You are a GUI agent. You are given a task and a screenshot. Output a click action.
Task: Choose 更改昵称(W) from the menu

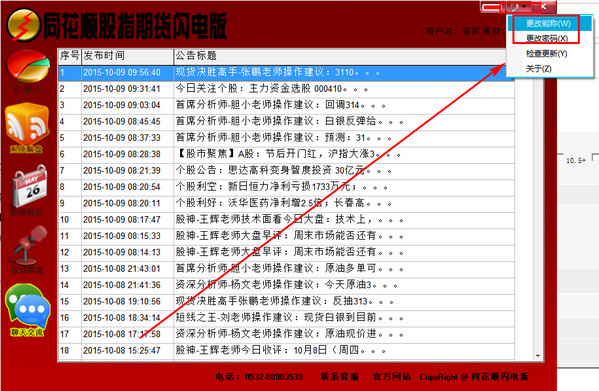pyautogui.click(x=548, y=24)
